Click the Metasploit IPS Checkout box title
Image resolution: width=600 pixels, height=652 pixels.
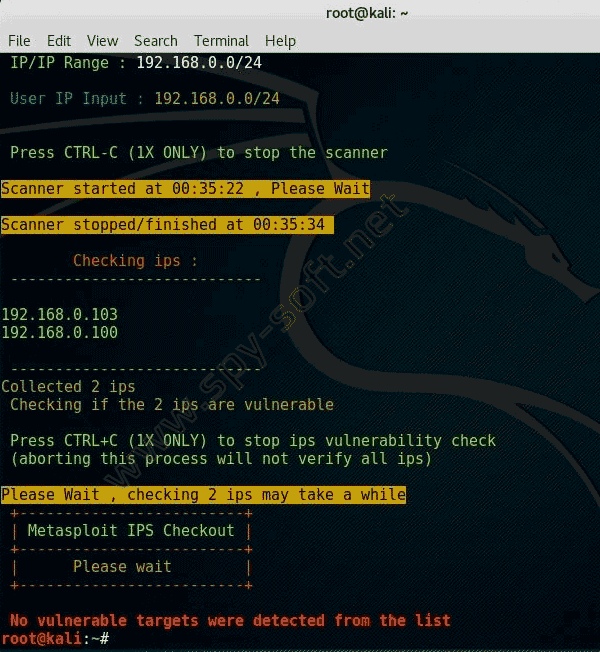131,531
